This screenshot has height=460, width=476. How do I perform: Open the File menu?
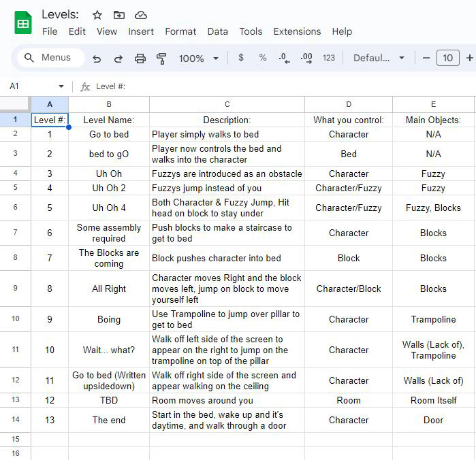[50, 31]
